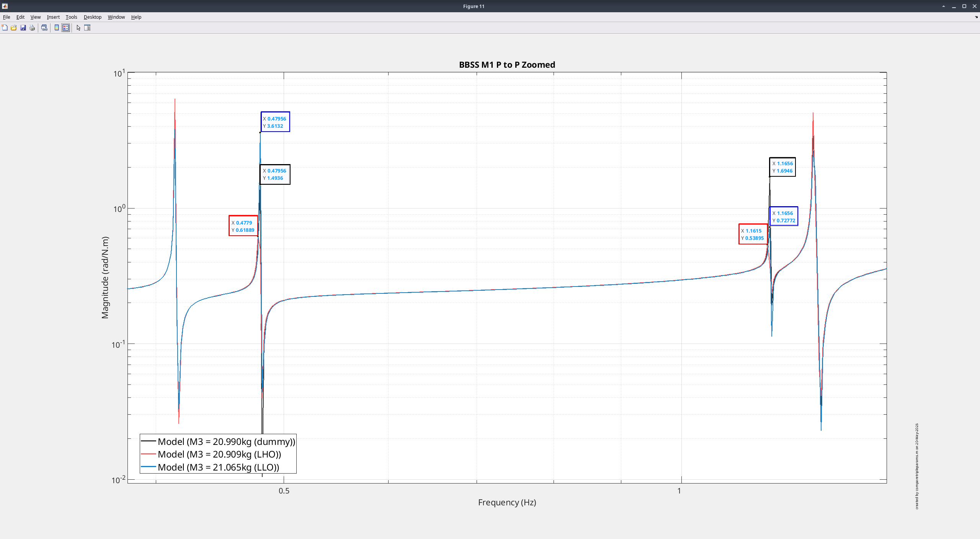The image size is (980, 539).
Task: Click the black data tip Y 1.6946
Action: (782, 167)
